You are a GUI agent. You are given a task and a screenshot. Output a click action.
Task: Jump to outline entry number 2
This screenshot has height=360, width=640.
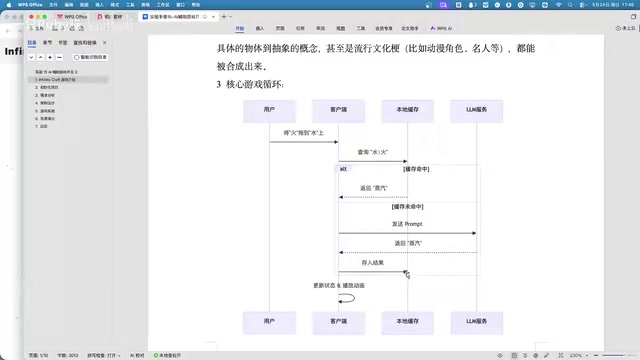47,87
